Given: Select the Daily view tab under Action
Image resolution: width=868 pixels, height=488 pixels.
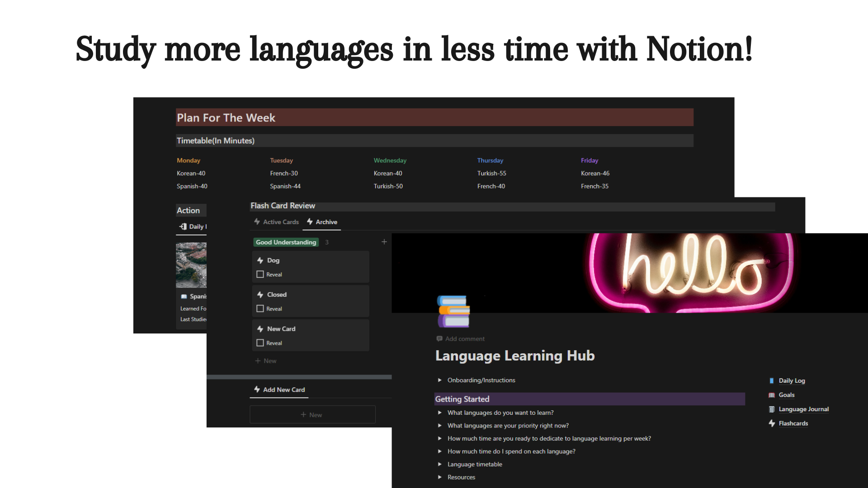Looking at the screenshot, I should [x=193, y=226].
